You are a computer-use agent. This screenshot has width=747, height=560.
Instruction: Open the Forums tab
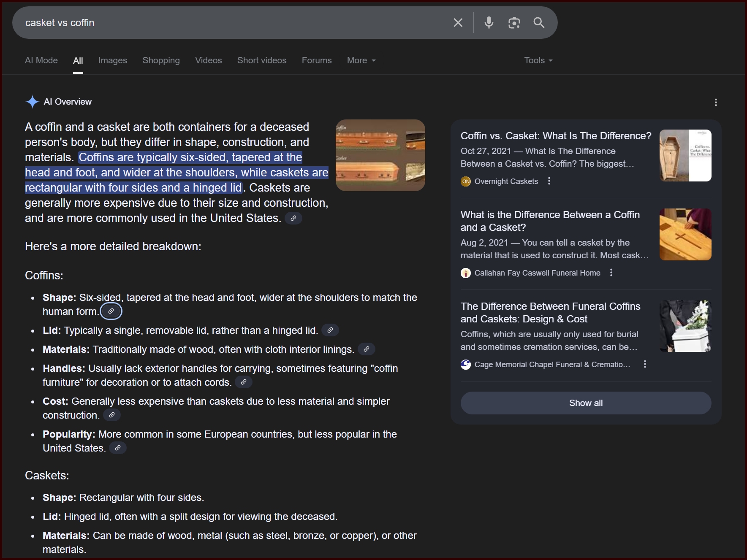316,60
